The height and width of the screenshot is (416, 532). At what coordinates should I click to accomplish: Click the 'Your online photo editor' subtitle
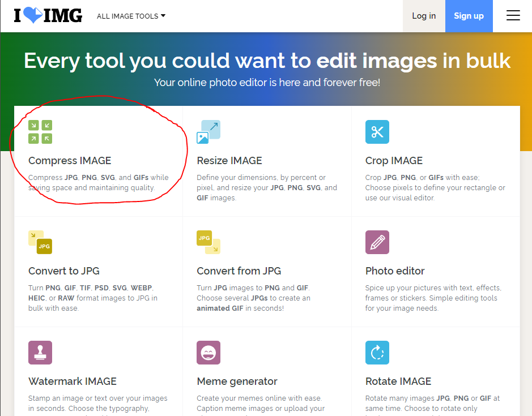tap(267, 83)
